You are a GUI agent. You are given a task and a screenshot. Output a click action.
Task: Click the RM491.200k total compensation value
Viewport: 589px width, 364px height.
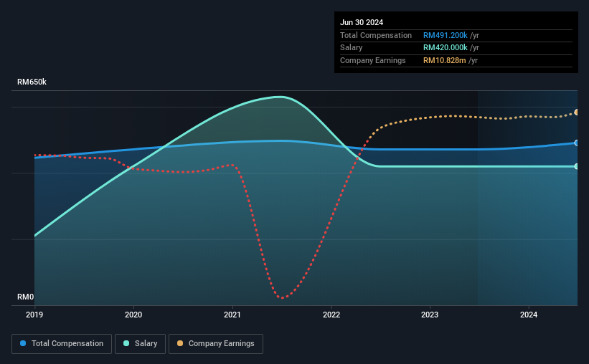[445, 35]
